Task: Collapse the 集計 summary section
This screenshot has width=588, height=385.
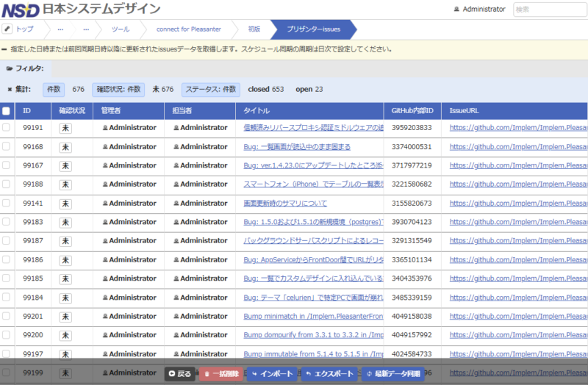Action: click(24, 89)
